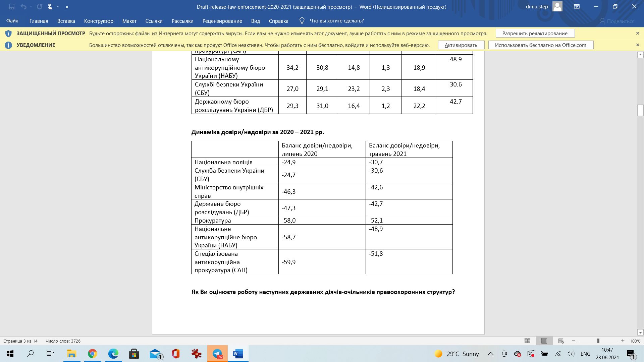Open the Рецензирование ribbon tab
644x362 pixels.
coord(222,21)
